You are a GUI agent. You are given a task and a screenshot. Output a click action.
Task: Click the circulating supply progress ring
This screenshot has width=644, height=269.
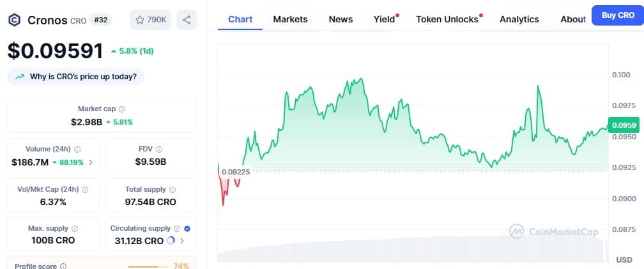(x=171, y=240)
